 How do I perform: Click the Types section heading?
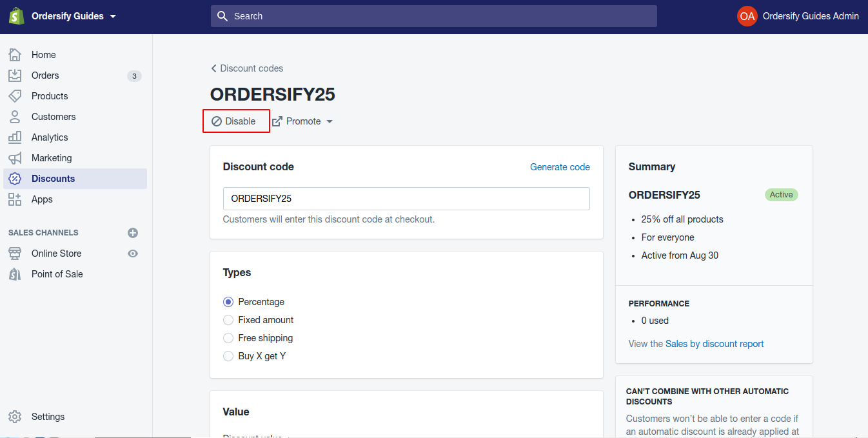click(x=237, y=273)
